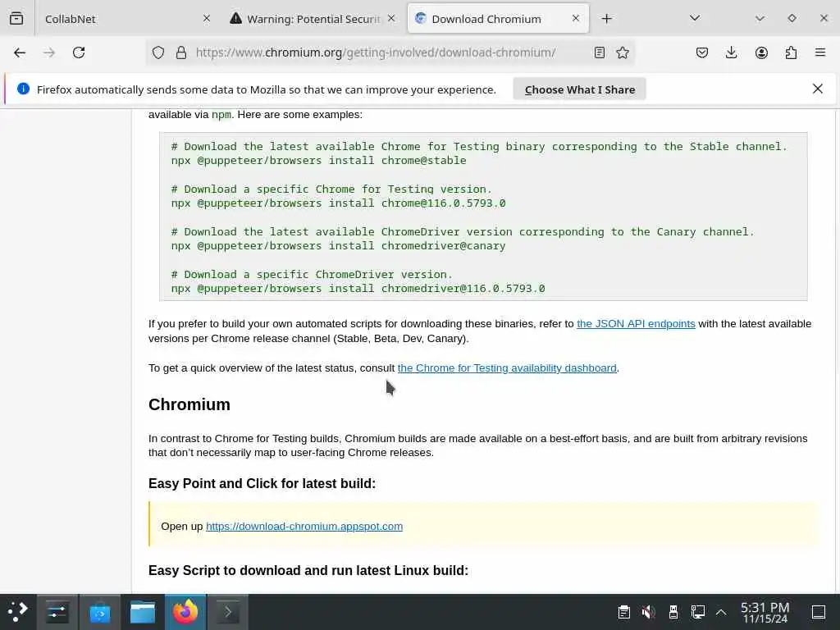Viewport: 840px width, 630px height.
Task: Click the chromedriver@canary install command line
Action: (338, 245)
